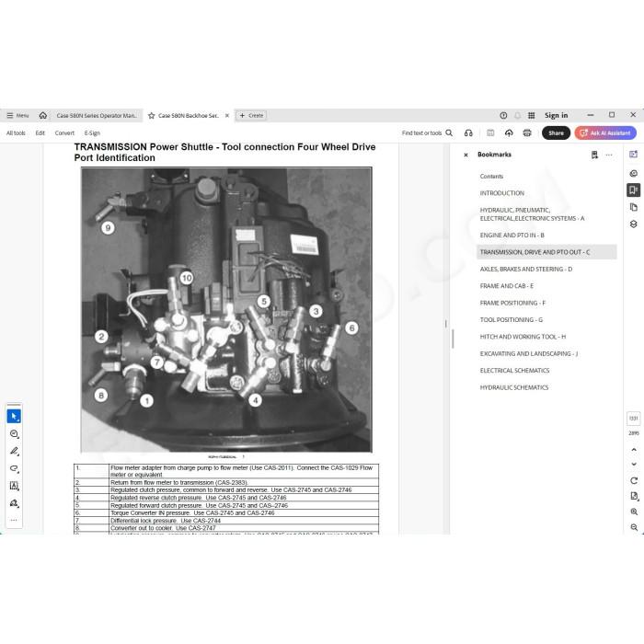Select the Highlight pen tool
Viewport: 644px width, 644px height.
[x=14, y=451]
